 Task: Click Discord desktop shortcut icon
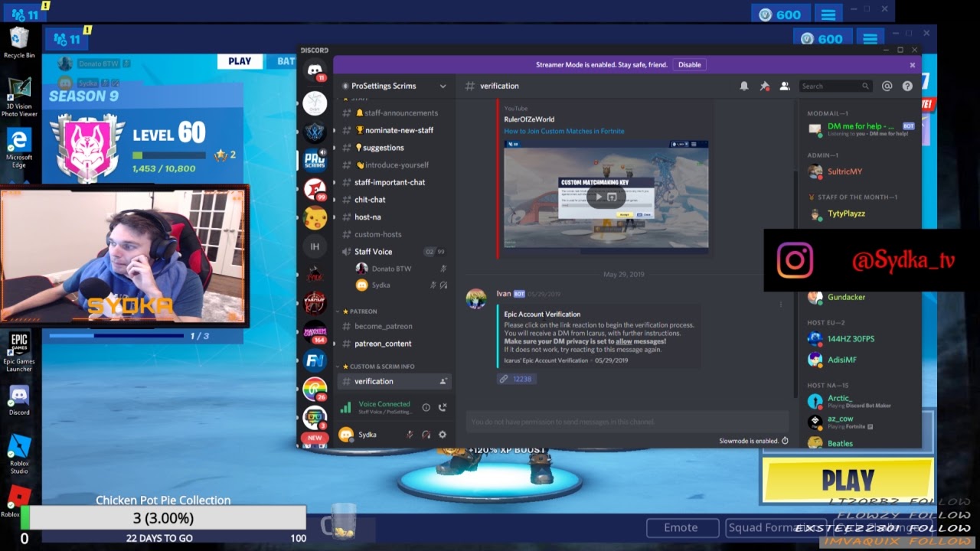(19, 400)
